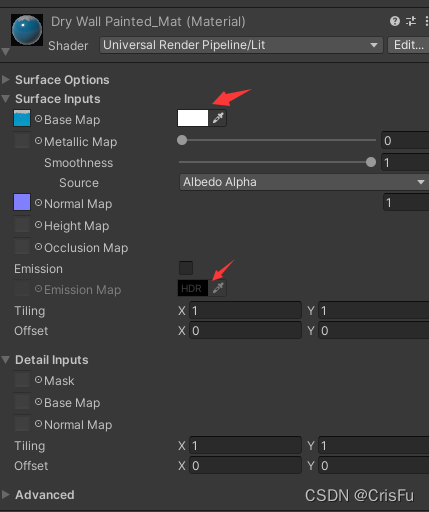Image resolution: width=429 pixels, height=512 pixels.
Task: Select the Normal Map texture picker circle
Action: (38, 203)
